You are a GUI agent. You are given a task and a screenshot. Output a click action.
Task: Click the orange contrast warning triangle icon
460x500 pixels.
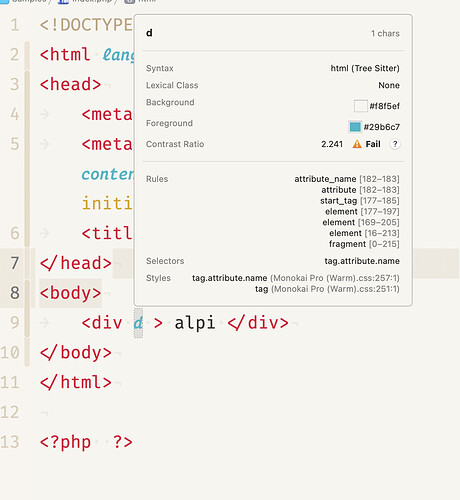pos(357,144)
